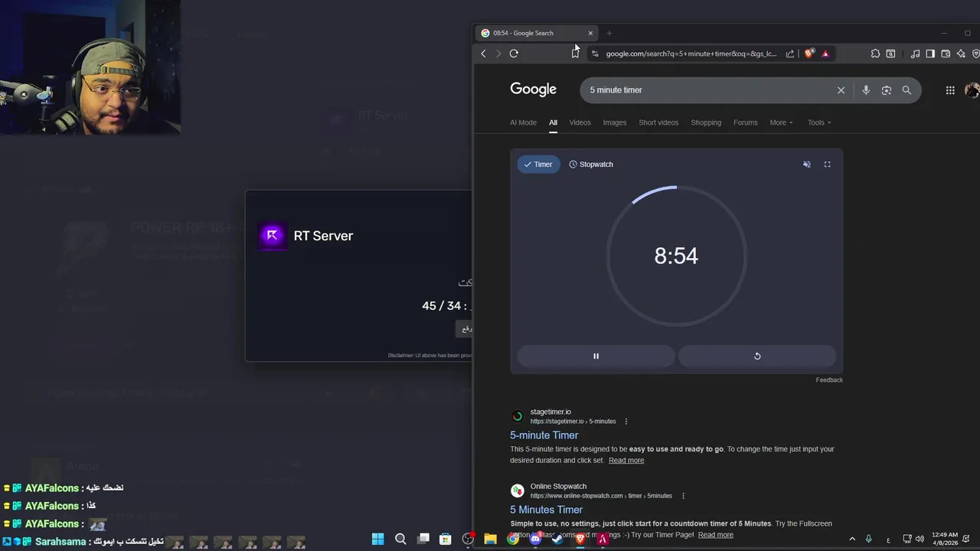Open 5 Minutes Timer Online Stopwatch link

tap(547, 510)
